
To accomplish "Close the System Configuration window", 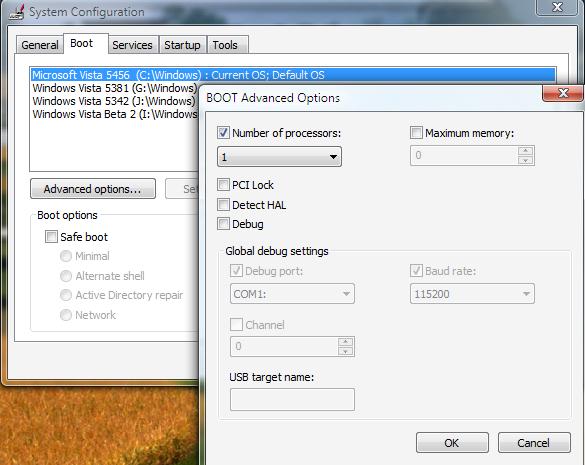I will pos(557,7).
